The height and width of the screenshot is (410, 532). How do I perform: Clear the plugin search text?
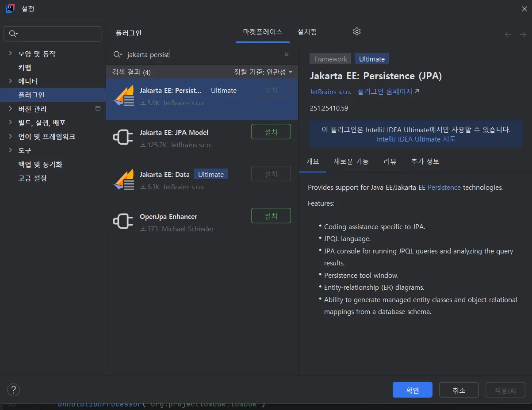coord(287,54)
